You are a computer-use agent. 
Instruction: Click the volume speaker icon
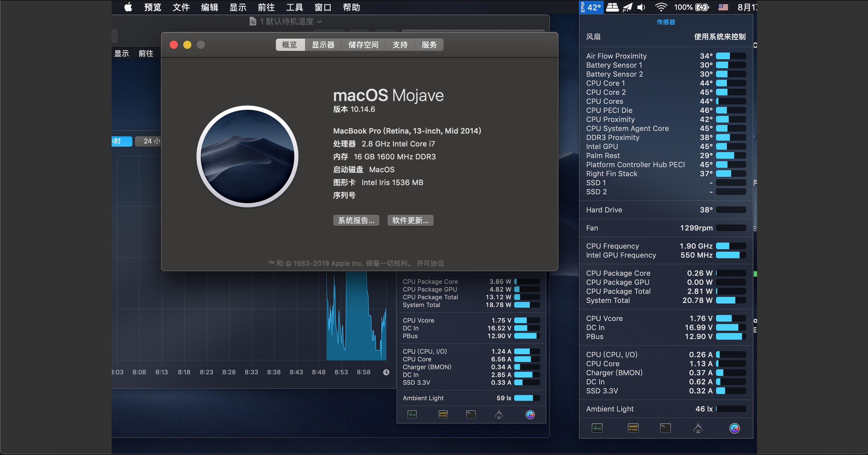click(641, 7)
